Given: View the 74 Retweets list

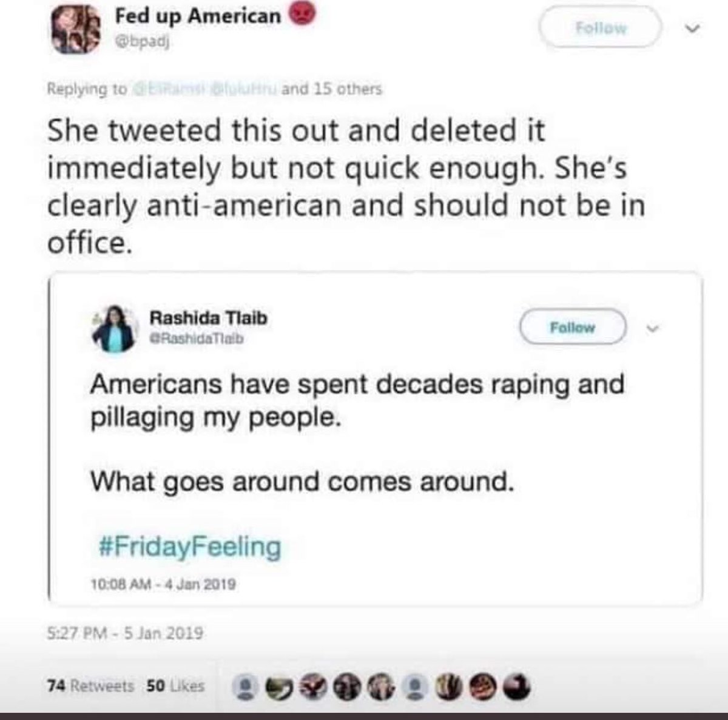Looking at the screenshot, I should 90,686.
